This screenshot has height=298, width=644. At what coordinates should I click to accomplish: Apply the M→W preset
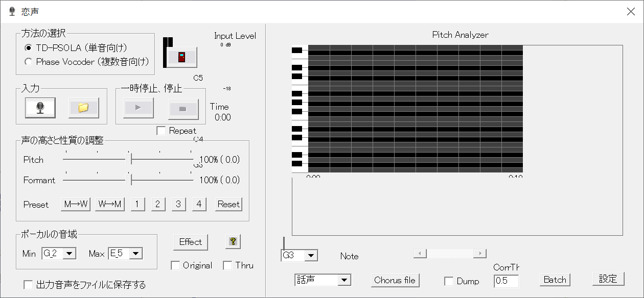(76, 204)
